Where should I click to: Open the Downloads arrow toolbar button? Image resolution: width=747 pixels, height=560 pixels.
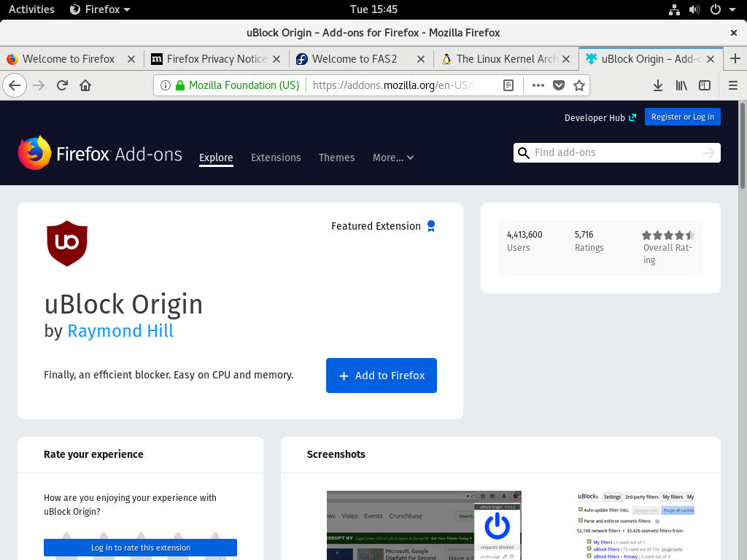(x=658, y=86)
